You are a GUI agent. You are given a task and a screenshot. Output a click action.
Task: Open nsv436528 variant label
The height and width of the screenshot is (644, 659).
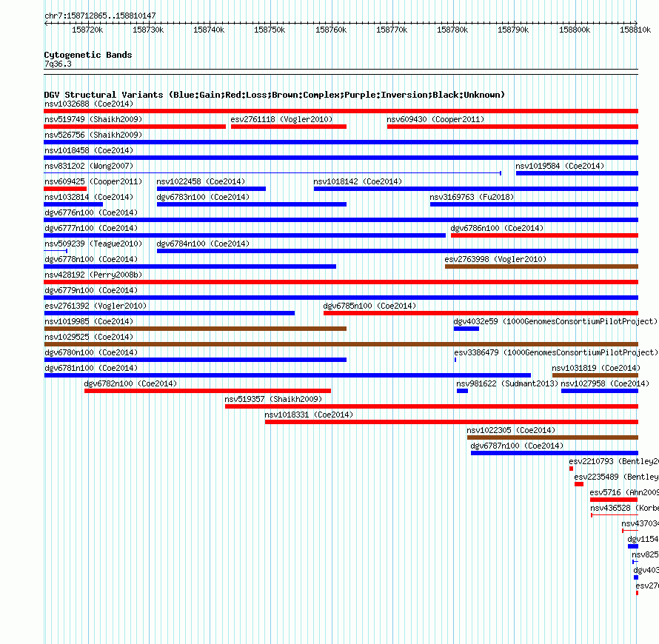pos(624,508)
